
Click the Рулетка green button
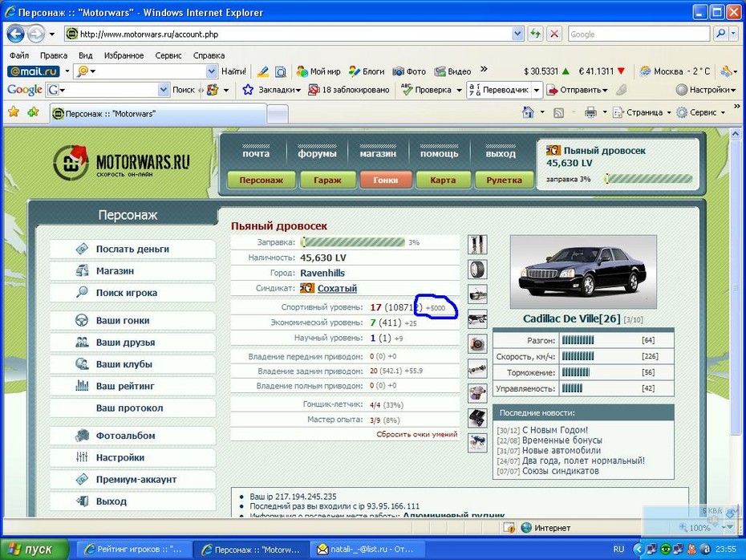tap(505, 180)
